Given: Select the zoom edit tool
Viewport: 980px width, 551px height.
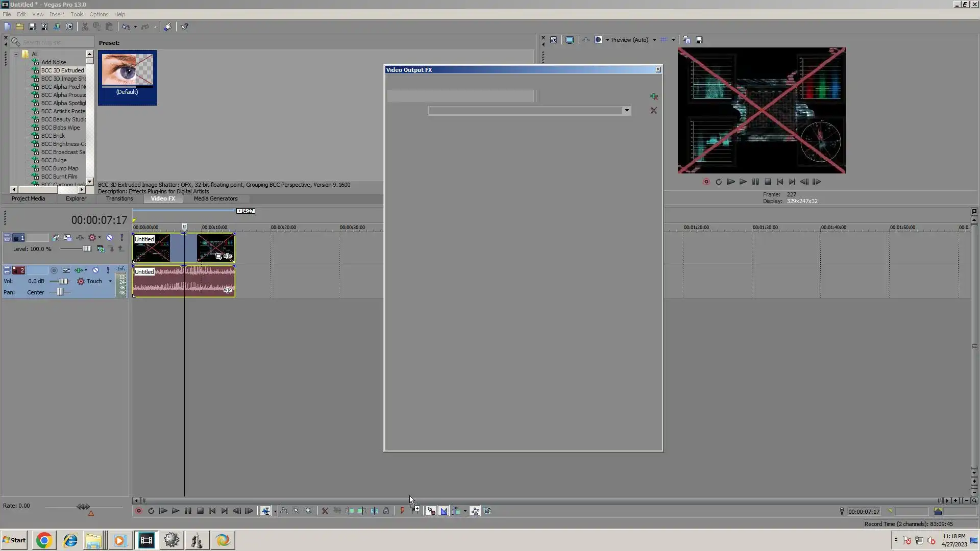Looking at the screenshot, I should tap(309, 511).
